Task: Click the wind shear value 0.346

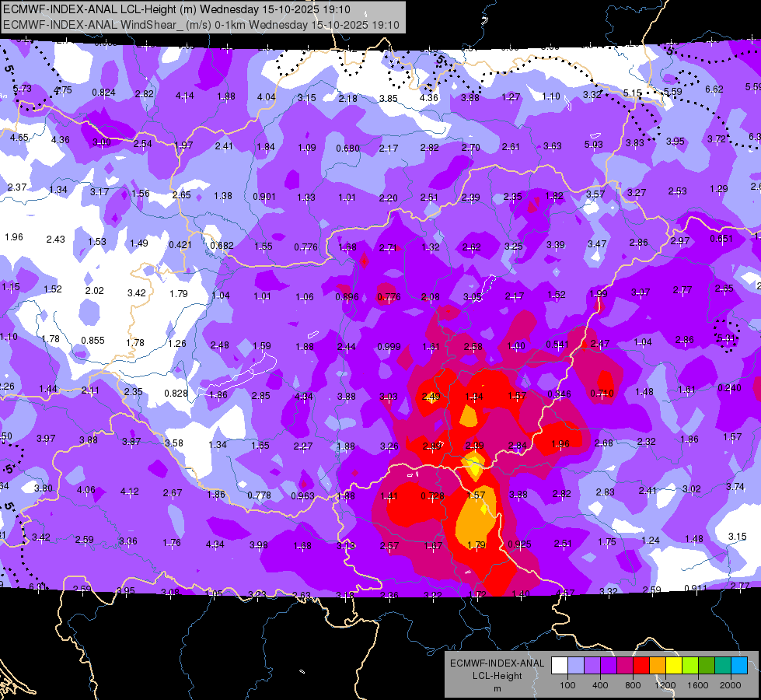Action: [559, 394]
